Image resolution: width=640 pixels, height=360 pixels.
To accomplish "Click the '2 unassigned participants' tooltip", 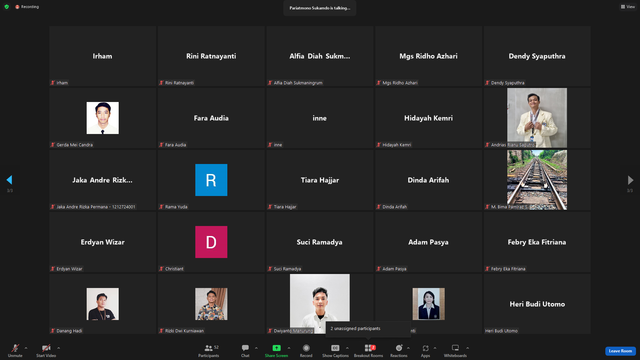I will [x=368, y=329].
